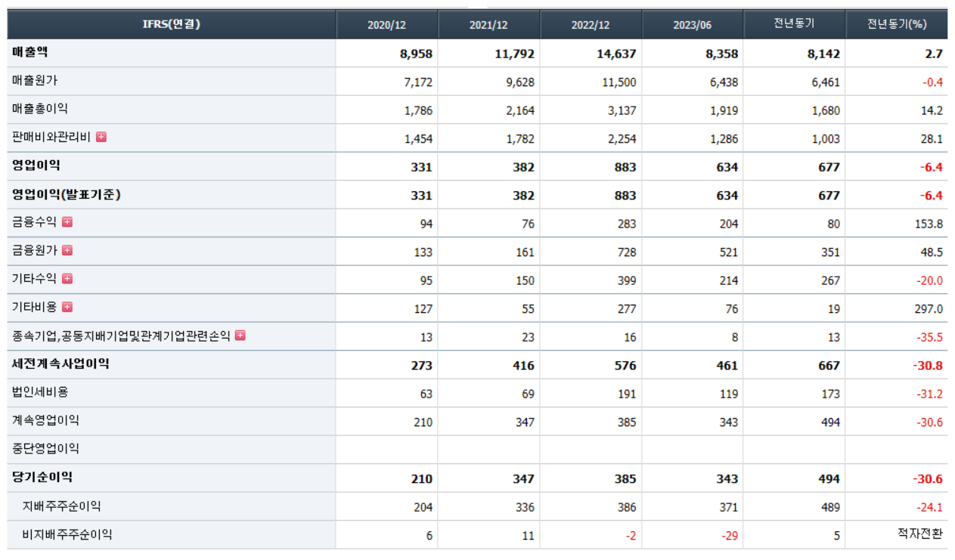The height and width of the screenshot is (560, 955).
Task: Select 매출액 value 14,637 for 2022/12
Action: [616, 54]
